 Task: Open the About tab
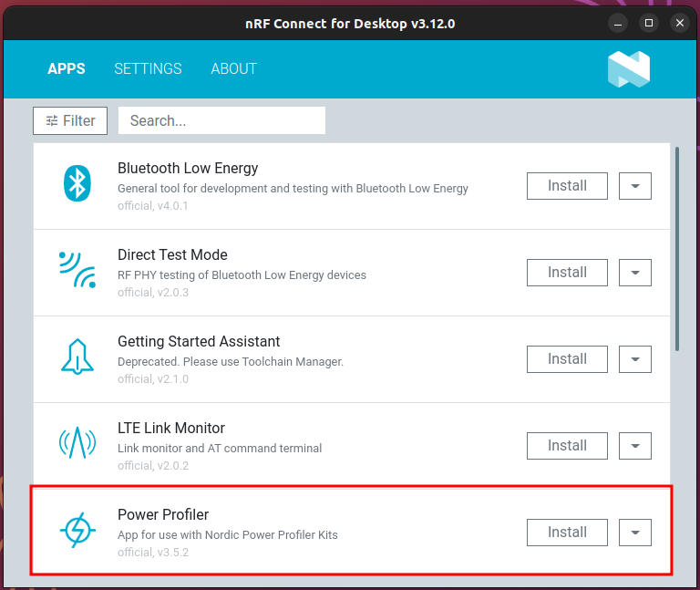pyautogui.click(x=233, y=69)
